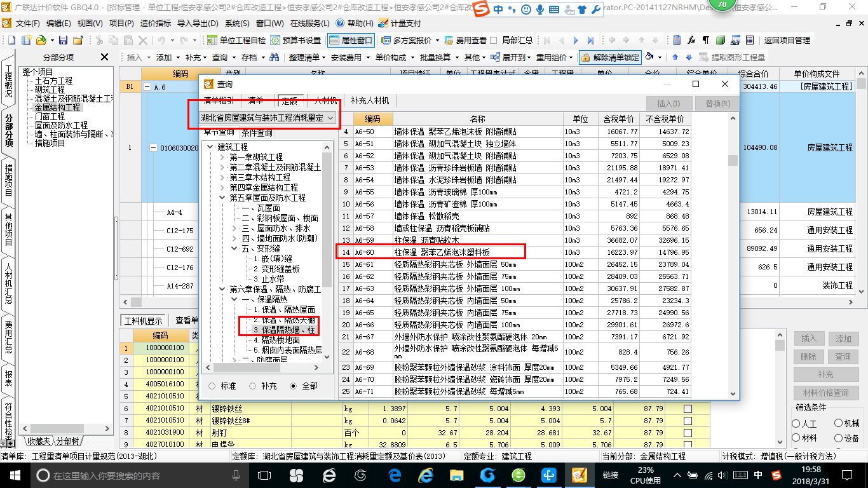Image resolution: width=868 pixels, height=488 pixels.
Task: Open the 项目(P) menu
Action: (121, 23)
